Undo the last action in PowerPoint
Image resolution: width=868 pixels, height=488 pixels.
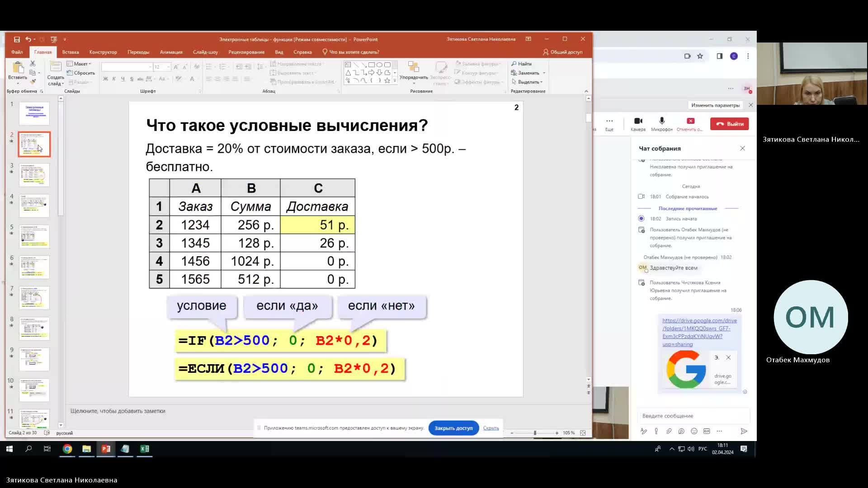tap(28, 39)
